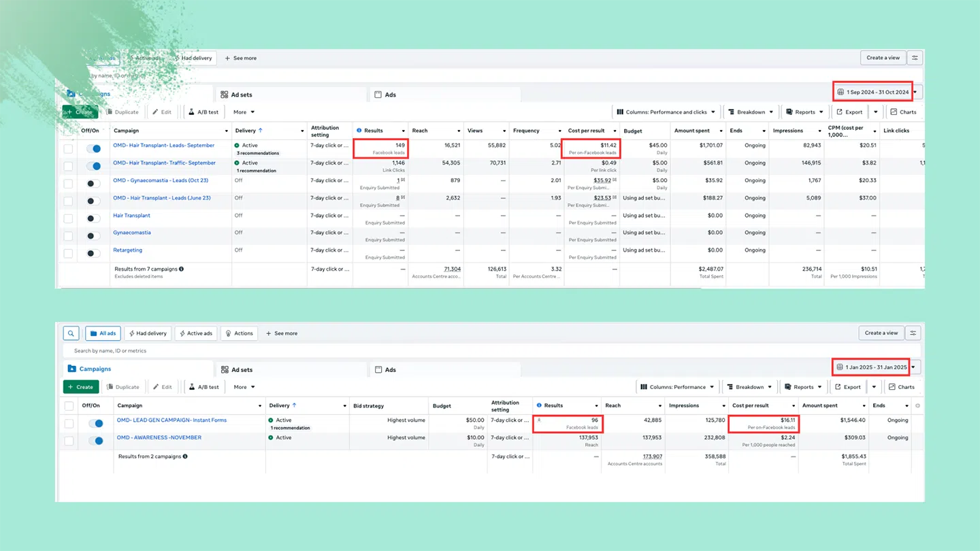Click the lightning icon on Had delivery, Jan 2025 view
This screenshot has height=551, width=980.
click(x=131, y=333)
